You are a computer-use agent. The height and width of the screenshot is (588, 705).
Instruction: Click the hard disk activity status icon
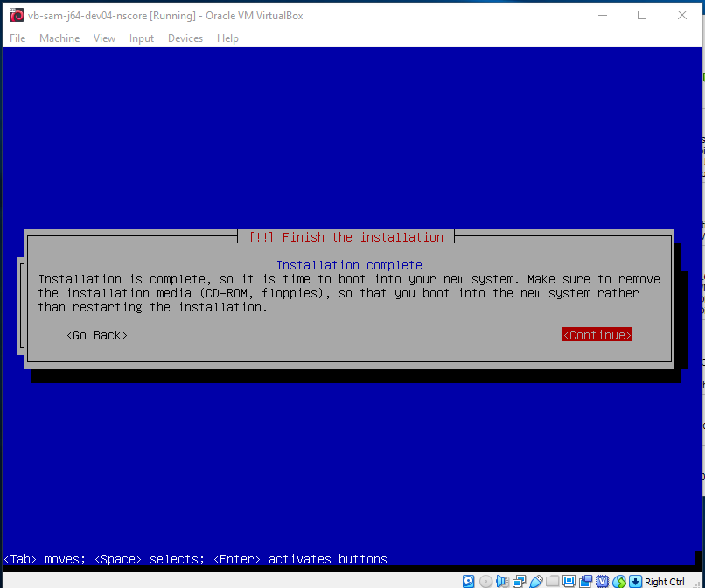click(468, 580)
